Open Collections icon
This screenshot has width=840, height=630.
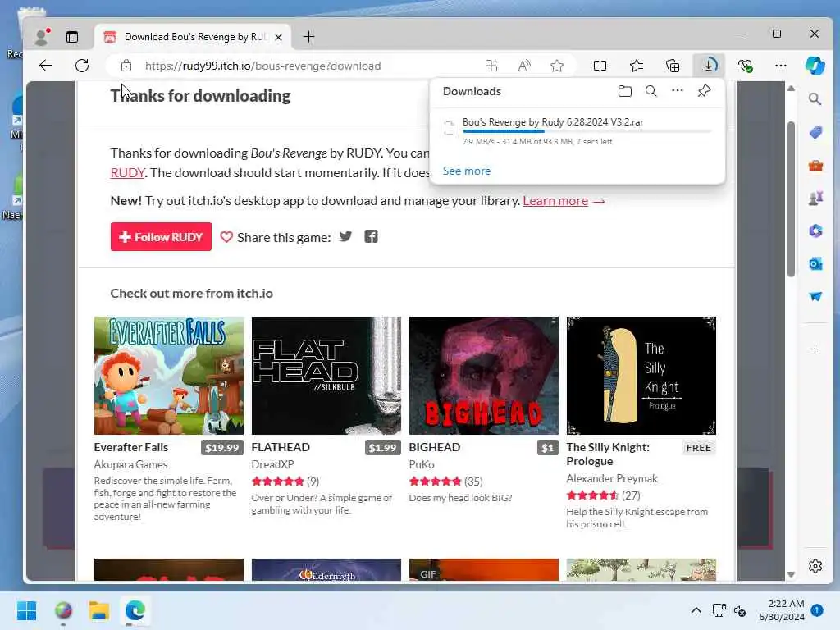click(x=673, y=66)
